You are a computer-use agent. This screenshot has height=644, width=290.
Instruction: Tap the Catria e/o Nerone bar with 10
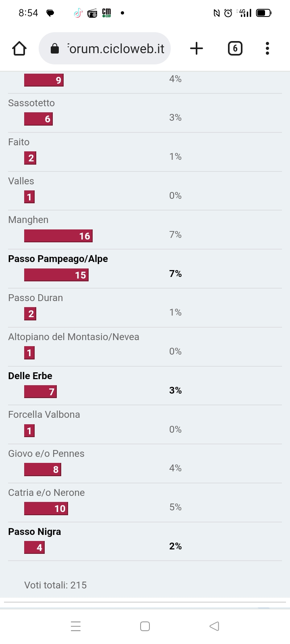[x=46, y=509]
